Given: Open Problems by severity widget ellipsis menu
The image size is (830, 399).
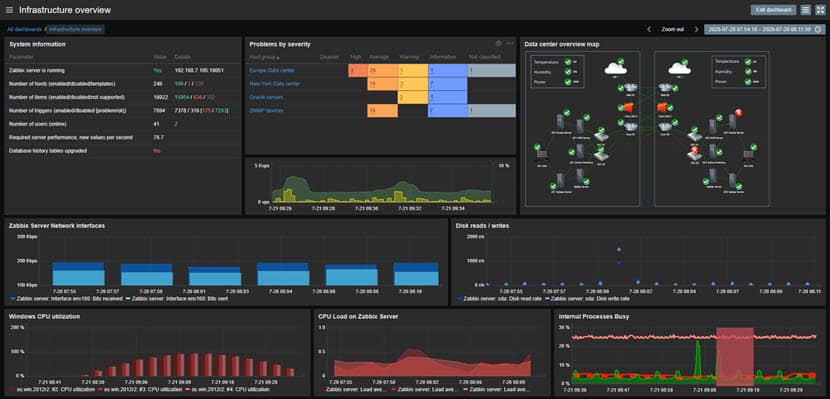Looking at the screenshot, I should pyautogui.click(x=510, y=43).
